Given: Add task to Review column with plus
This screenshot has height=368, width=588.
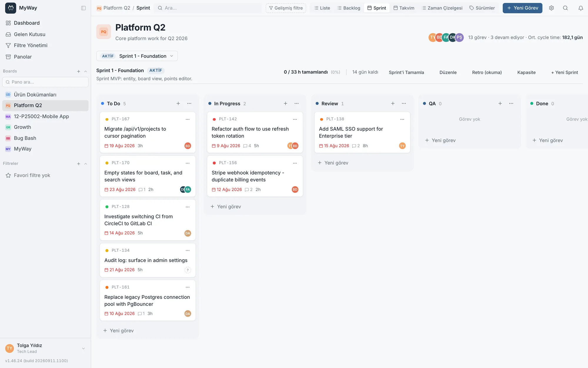Looking at the screenshot, I should point(393,103).
